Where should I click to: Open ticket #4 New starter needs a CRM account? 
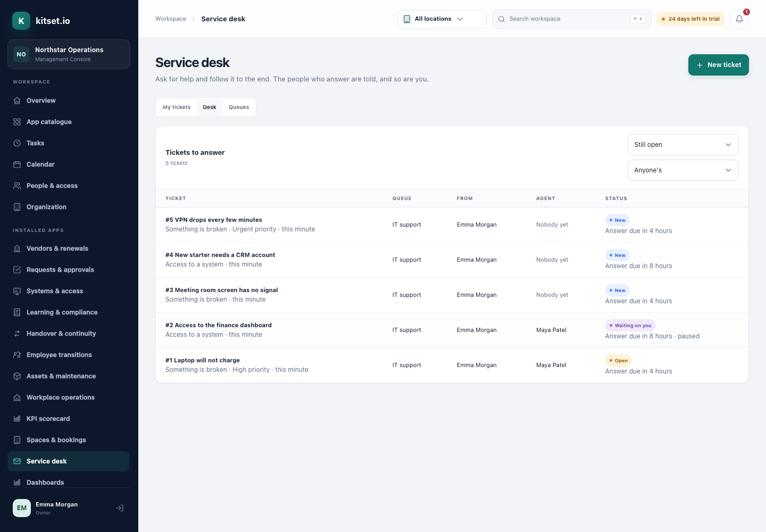(x=452, y=260)
